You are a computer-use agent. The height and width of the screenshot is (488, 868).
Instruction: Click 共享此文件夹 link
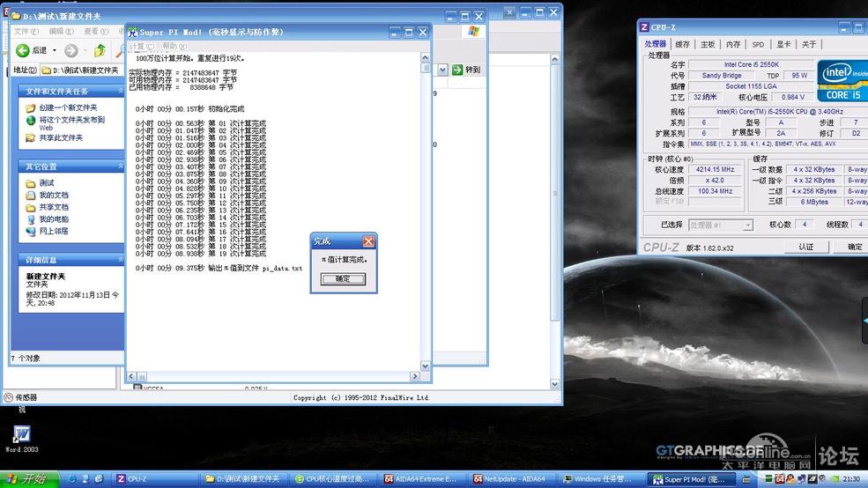pyautogui.click(x=61, y=137)
